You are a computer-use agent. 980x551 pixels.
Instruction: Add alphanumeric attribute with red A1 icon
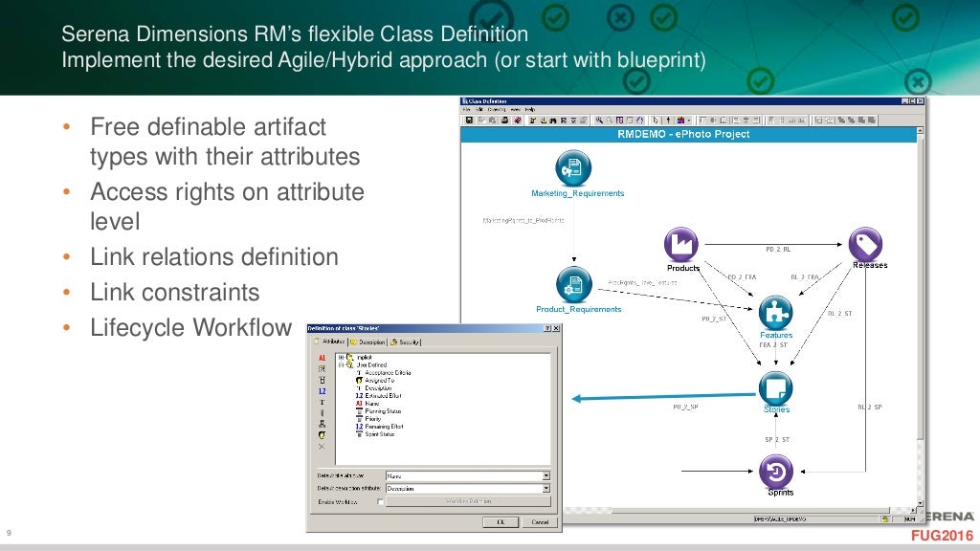pyautogui.click(x=322, y=358)
